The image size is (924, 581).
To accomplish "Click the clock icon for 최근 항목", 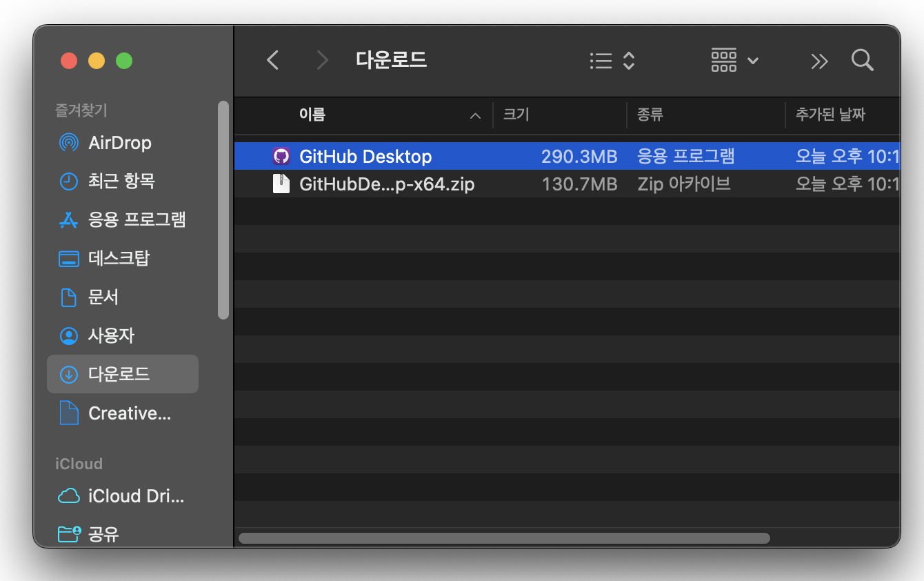I will [68, 181].
